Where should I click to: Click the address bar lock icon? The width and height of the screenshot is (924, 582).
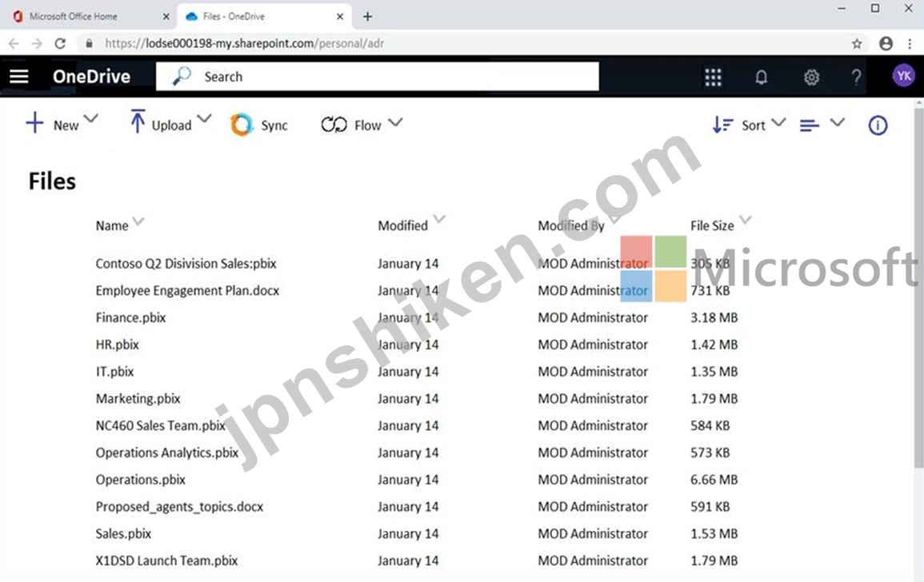click(x=89, y=43)
